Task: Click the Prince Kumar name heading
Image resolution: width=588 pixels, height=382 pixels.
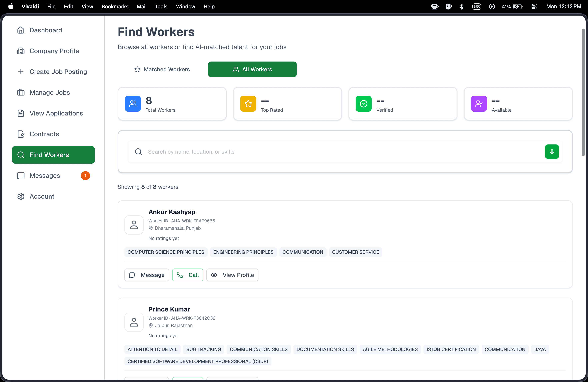Action: (169, 309)
